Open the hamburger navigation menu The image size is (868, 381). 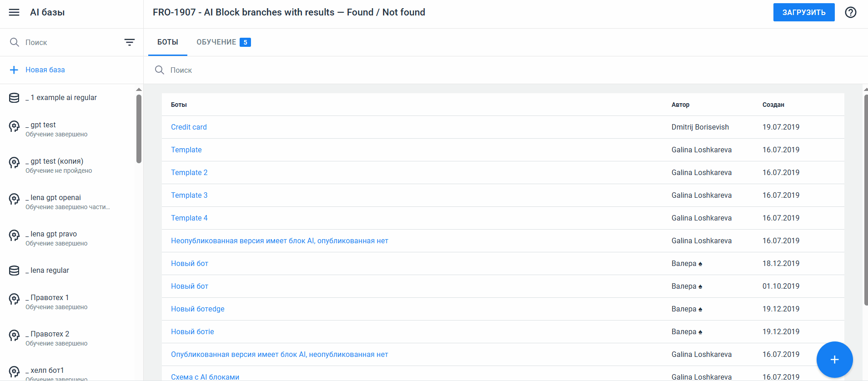pyautogui.click(x=14, y=12)
